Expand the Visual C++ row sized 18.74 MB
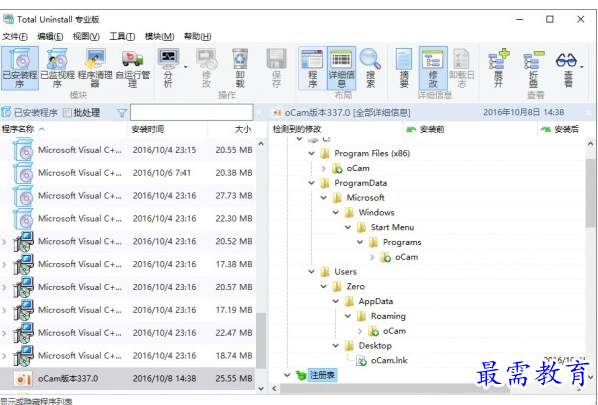The width and height of the screenshot is (598, 405). tap(4, 356)
